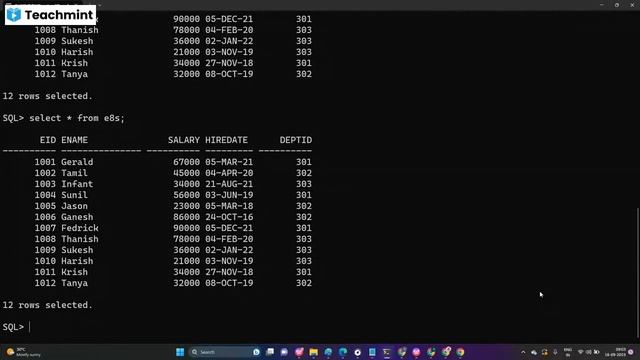Image resolution: width=640 pixels, height=360 pixels.
Task: Open the ENG language indicator
Action: (x=568, y=352)
